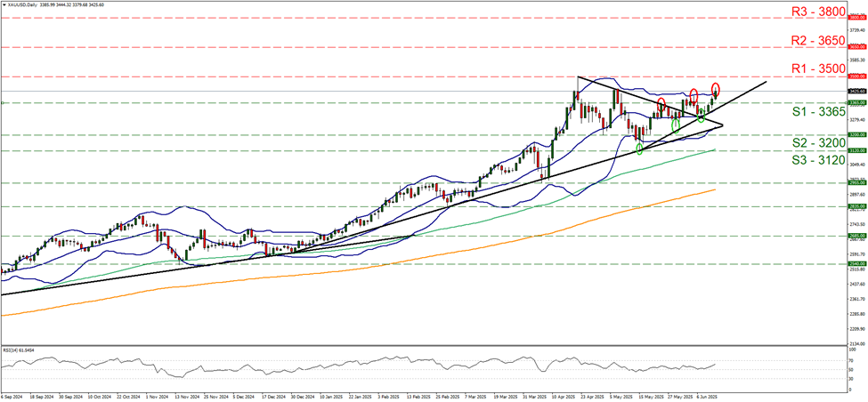Click the green 2540.00 price tag on axis

856,264
